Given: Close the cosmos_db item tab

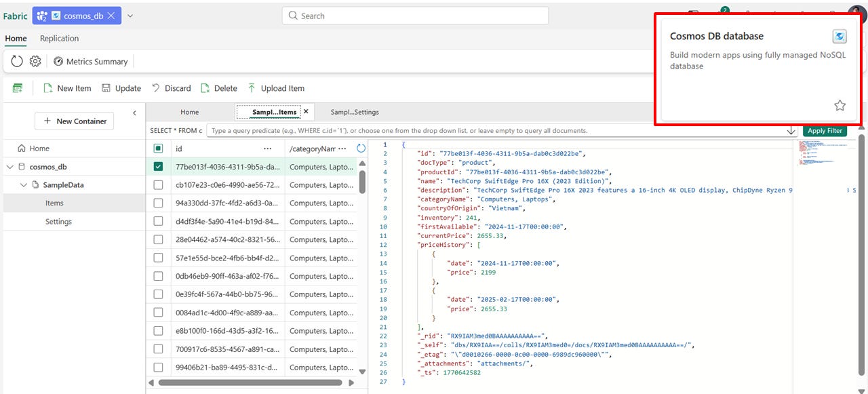Looking at the screenshot, I should [x=111, y=15].
